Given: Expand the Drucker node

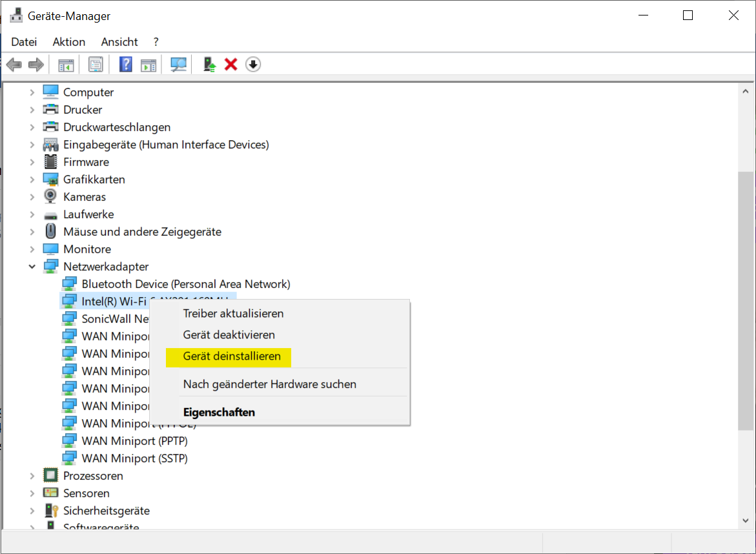Looking at the screenshot, I should click(32, 110).
